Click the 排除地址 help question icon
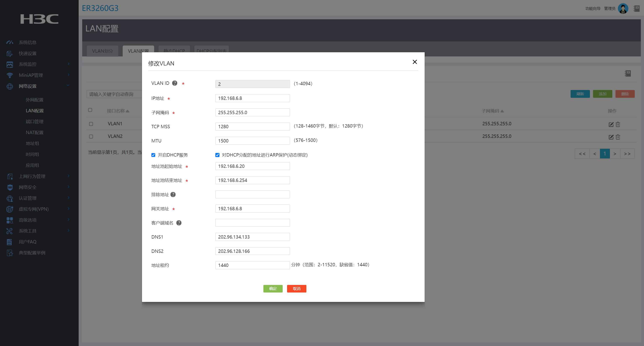 [173, 194]
